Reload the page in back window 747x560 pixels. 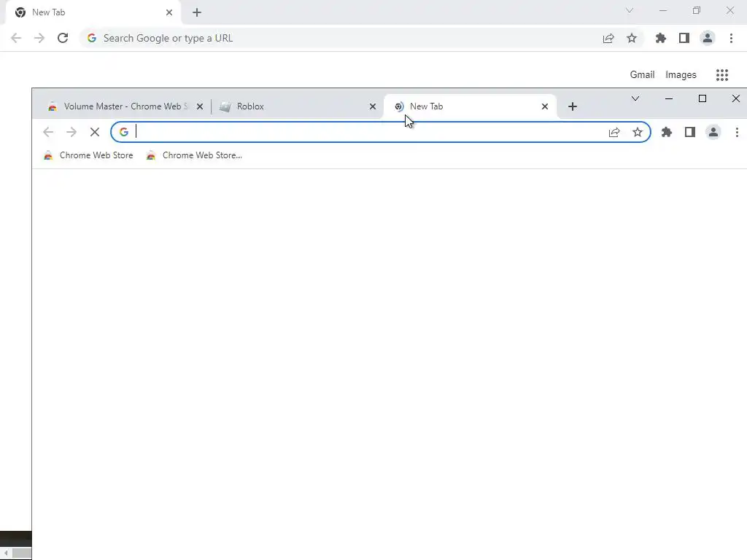[x=63, y=38]
